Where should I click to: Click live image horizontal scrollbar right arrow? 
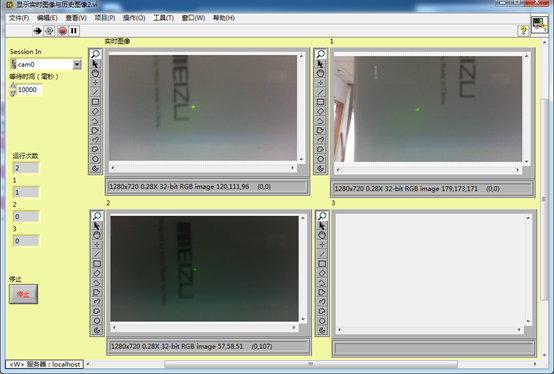pyautogui.click(x=292, y=168)
